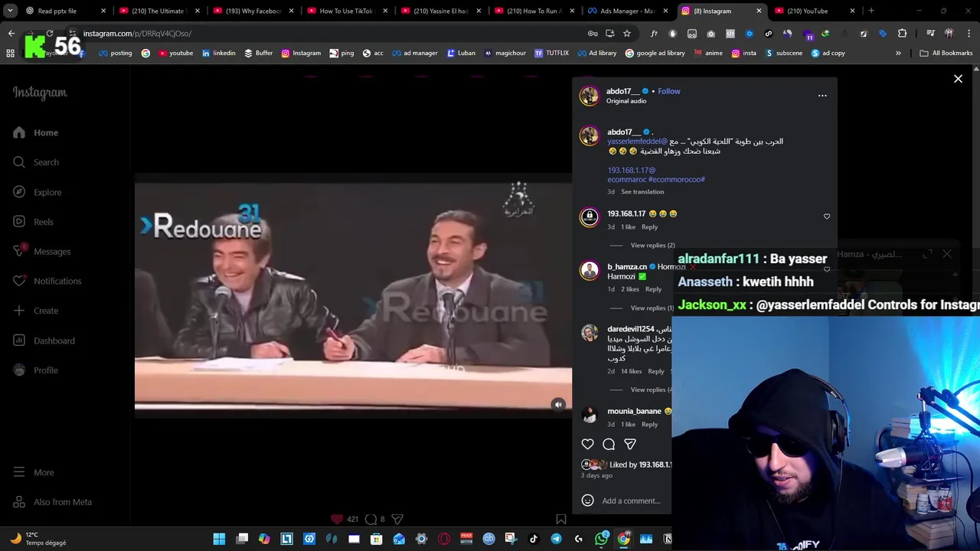
Task: Share the post with the paper plane icon
Action: pos(630,444)
